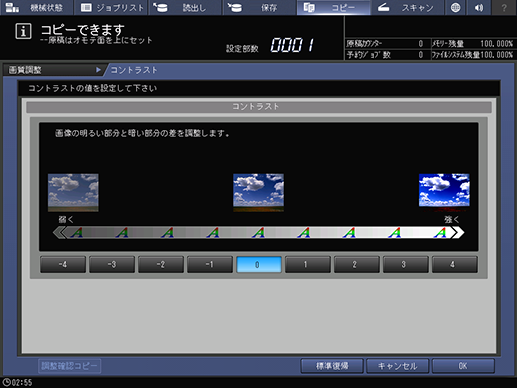Click the left weaker arrow on scale
Viewport: 517px width, 388px height.
pyautogui.click(x=59, y=232)
